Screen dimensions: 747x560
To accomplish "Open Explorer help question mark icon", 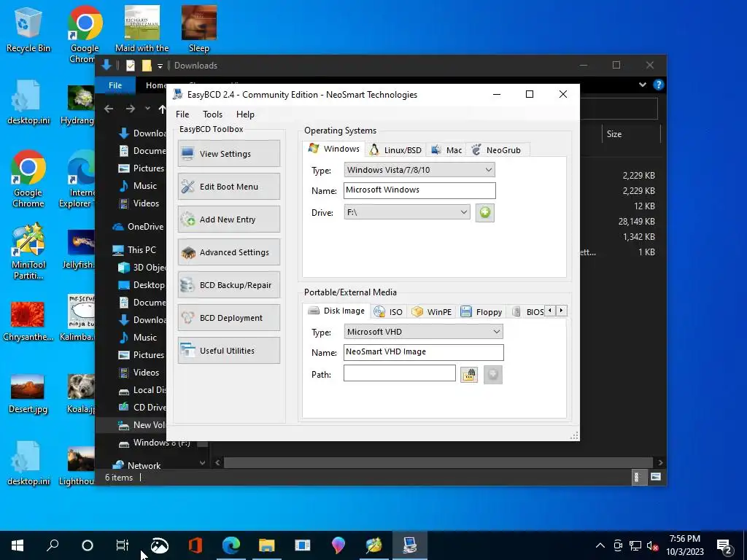I will coord(659,85).
